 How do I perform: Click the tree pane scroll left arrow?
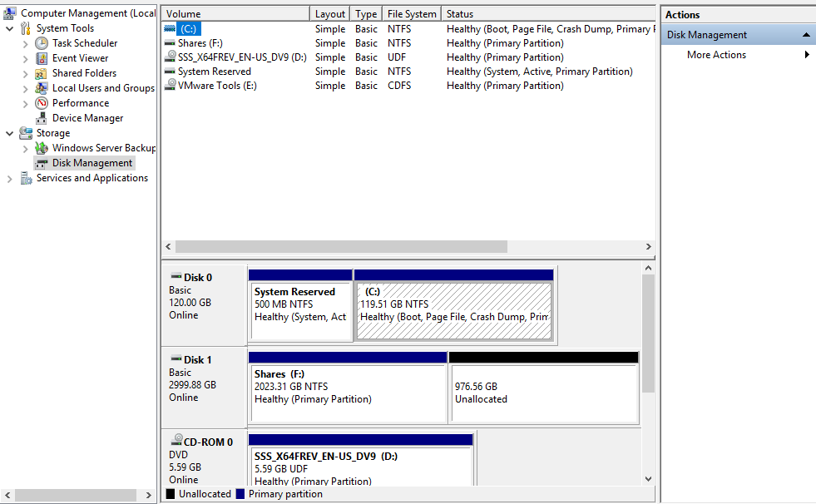coord(7,495)
